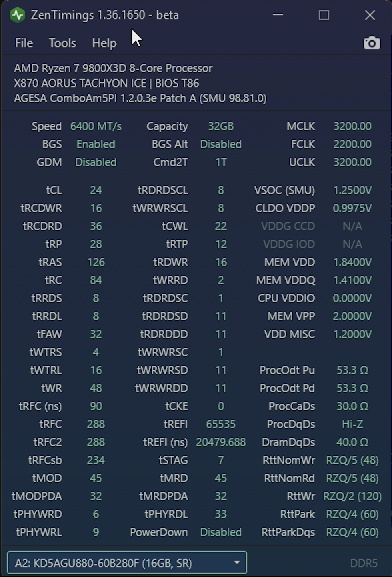Close the ZenTimings window

370,15
